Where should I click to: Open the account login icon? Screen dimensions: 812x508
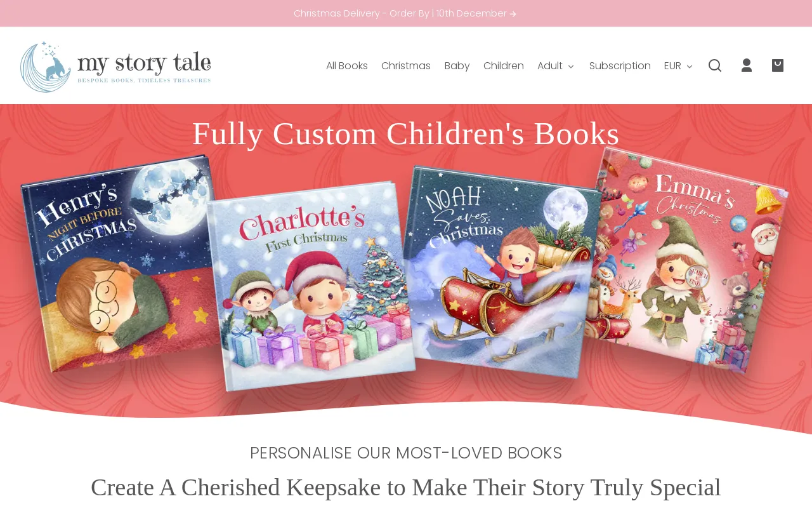click(x=747, y=65)
